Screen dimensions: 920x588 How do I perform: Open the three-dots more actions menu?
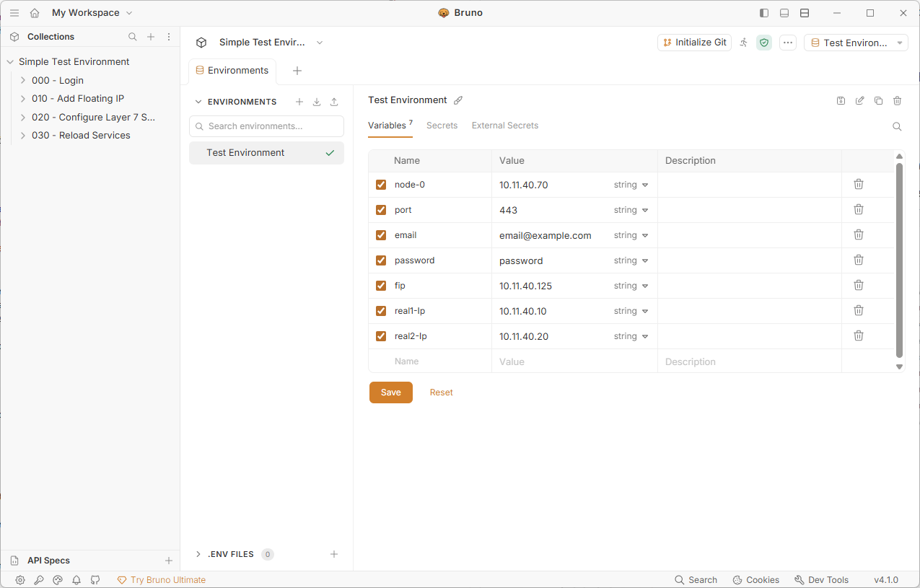coord(788,43)
